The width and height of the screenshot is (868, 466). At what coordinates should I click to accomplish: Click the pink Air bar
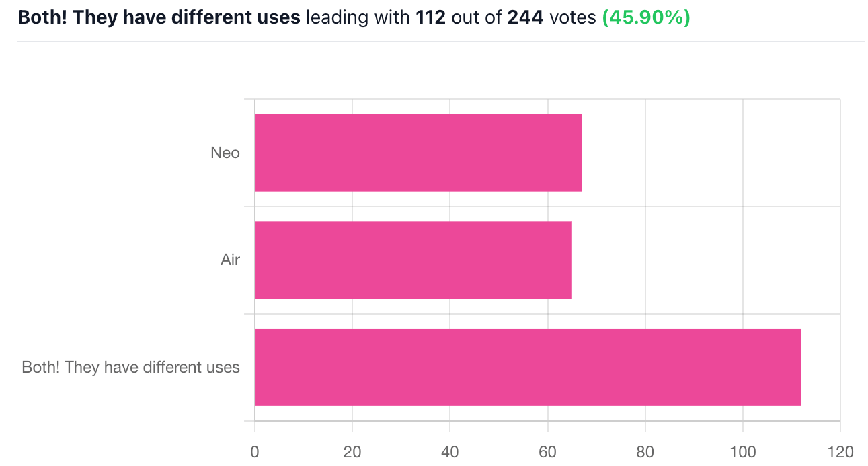(x=413, y=260)
